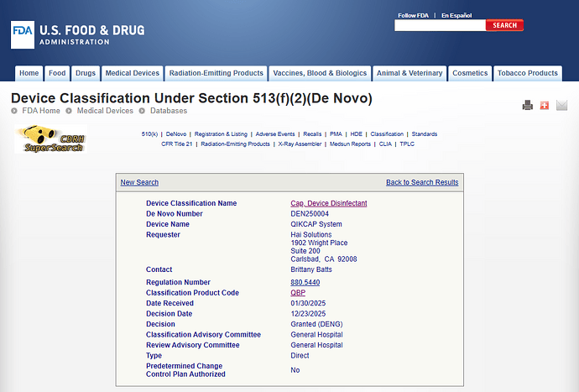Click the email envelope icon
579x392 pixels.
[x=561, y=105]
